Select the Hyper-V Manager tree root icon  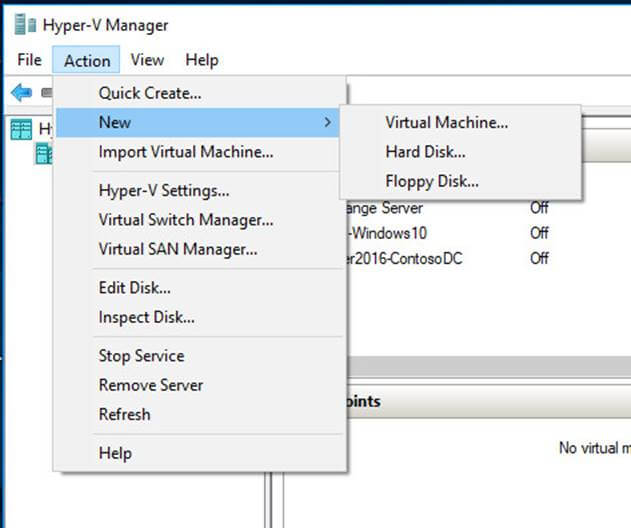(21, 129)
